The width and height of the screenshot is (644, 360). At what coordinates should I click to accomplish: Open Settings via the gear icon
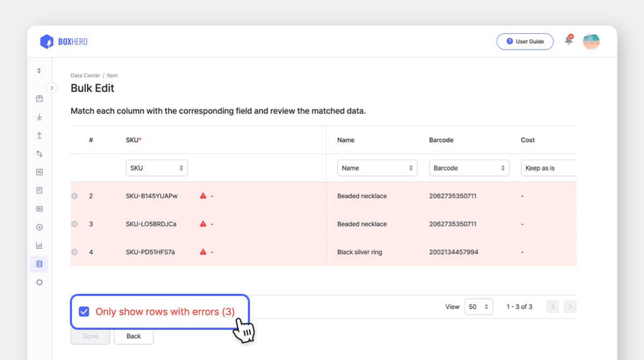coord(39,282)
